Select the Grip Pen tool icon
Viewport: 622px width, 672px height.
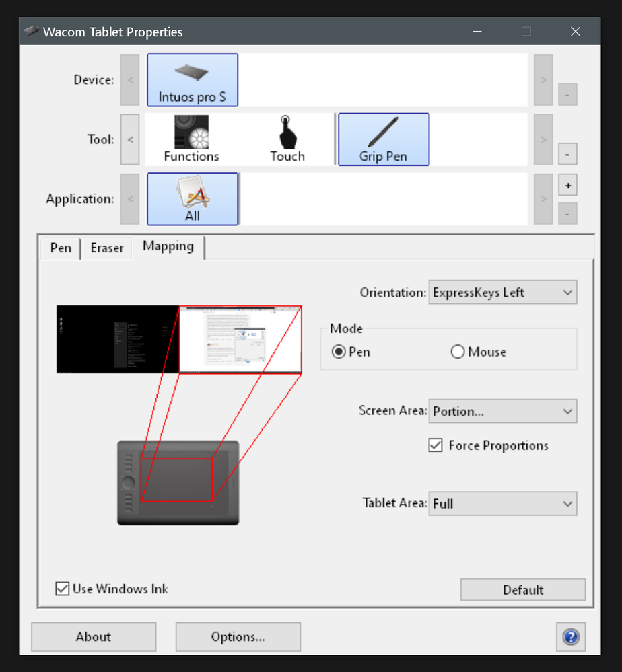click(384, 139)
